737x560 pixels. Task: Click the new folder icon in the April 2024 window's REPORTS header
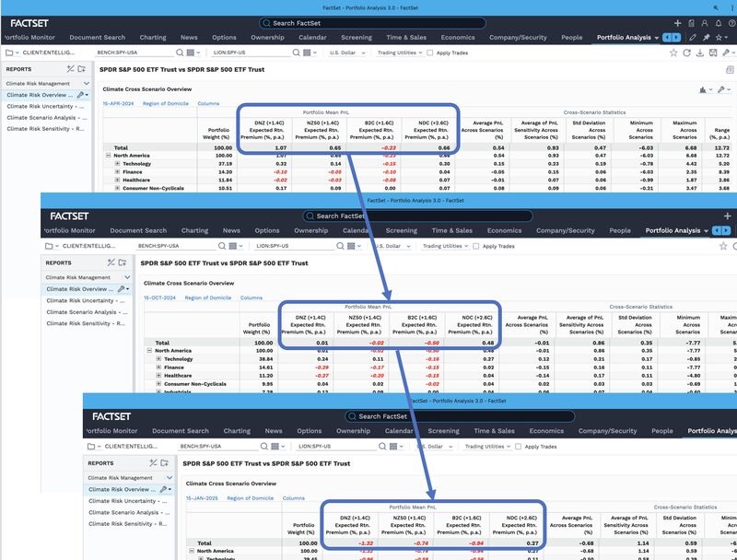[82, 69]
